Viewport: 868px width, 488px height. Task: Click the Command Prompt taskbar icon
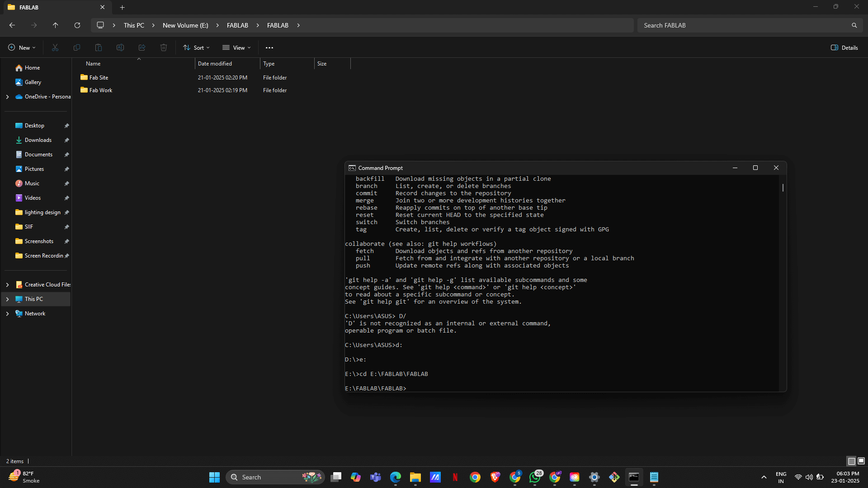[634, 477]
